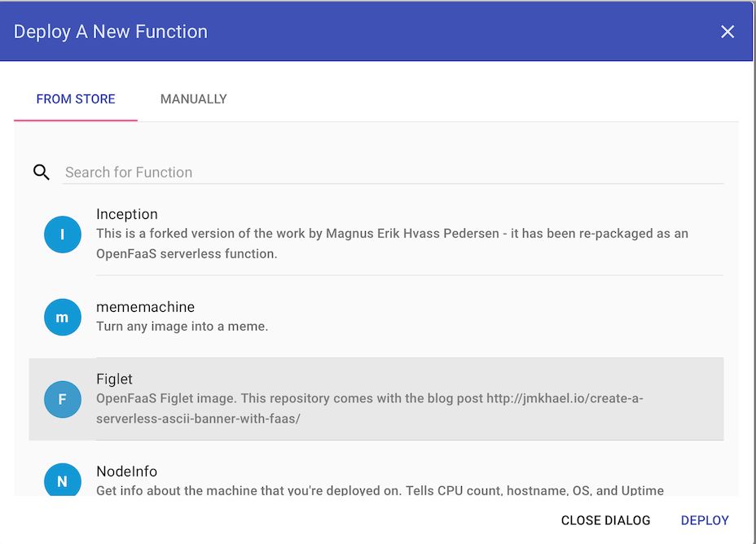Screen dimensions: 756x544
Task: Click 'Turn any image into a meme' description
Action: point(182,327)
